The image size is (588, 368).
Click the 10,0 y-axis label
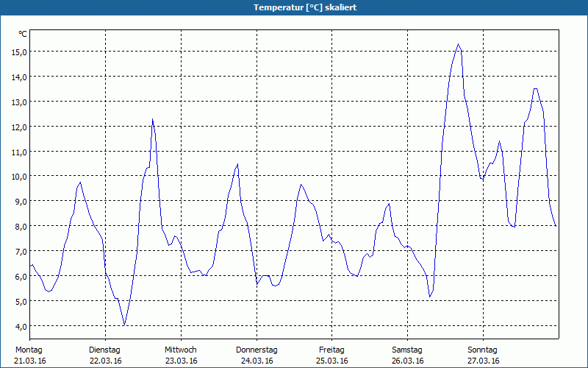click(18, 176)
